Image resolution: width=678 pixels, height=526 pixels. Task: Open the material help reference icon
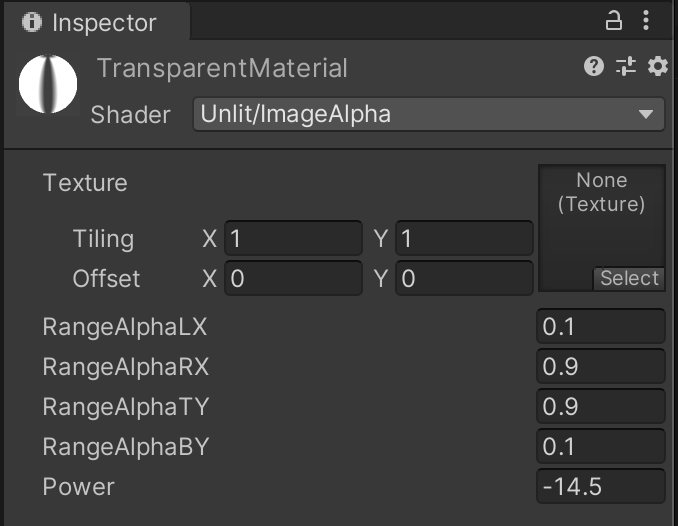click(x=594, y=67)
